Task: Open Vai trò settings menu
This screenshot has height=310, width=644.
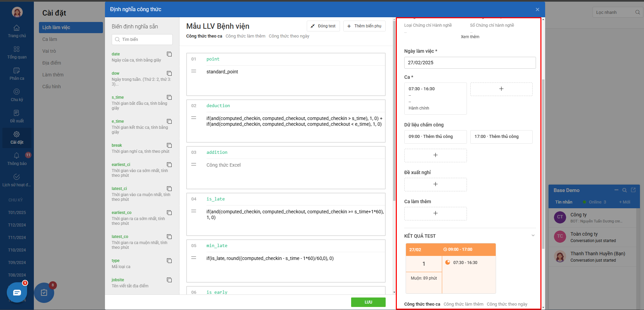Action: tap(49, 51)
